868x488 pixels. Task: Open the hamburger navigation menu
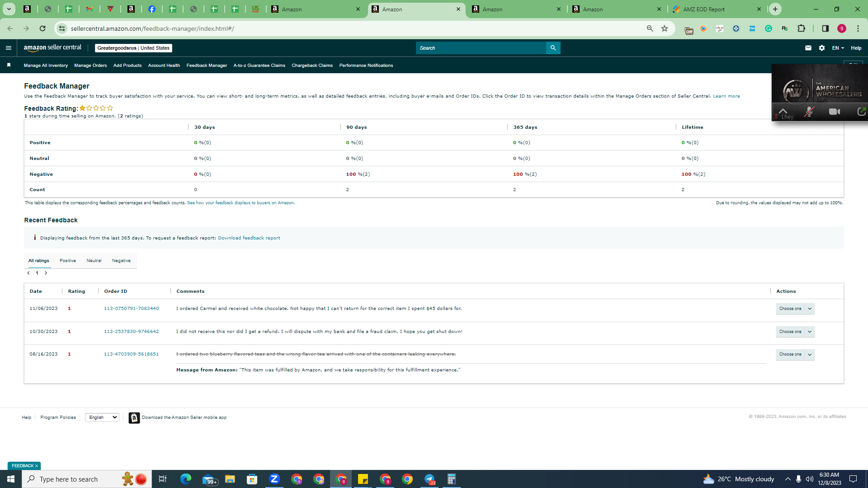pos(9,48)
